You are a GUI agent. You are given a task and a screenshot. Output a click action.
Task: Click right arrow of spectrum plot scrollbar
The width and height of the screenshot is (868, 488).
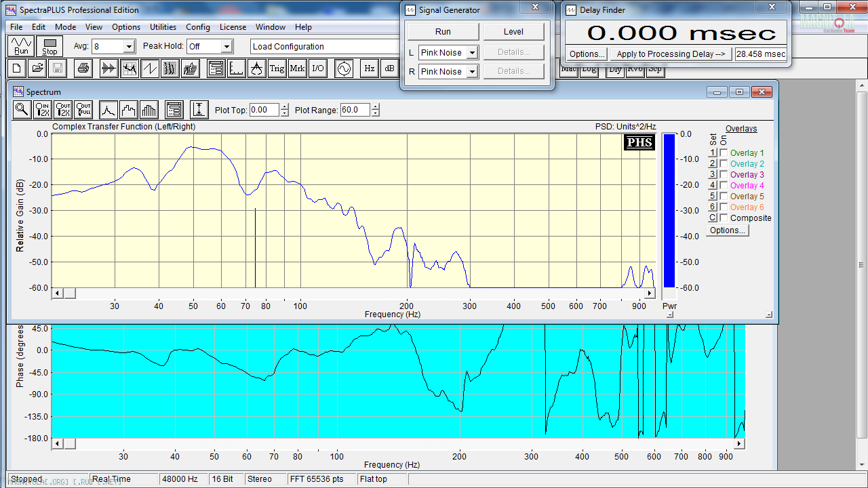(650, 293)
